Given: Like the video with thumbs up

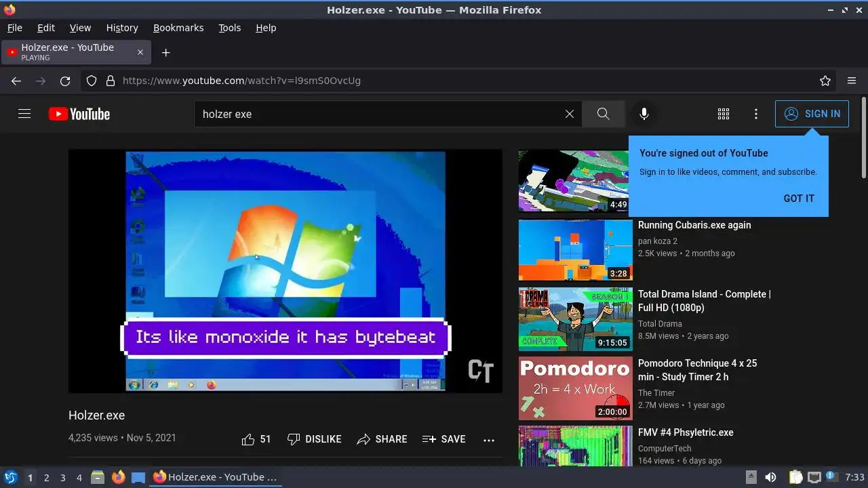Looking at the screenshot, I should pos(256,439).
